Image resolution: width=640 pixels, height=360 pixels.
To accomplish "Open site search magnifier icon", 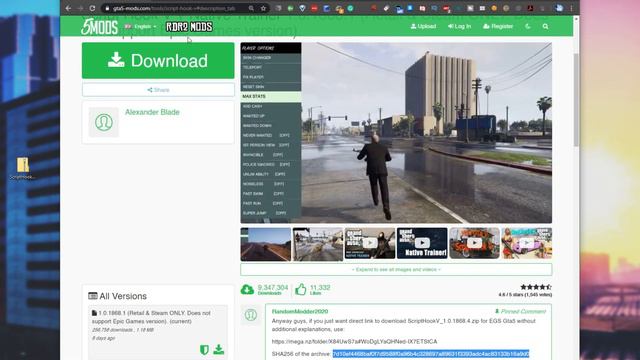I will [545, 27].
